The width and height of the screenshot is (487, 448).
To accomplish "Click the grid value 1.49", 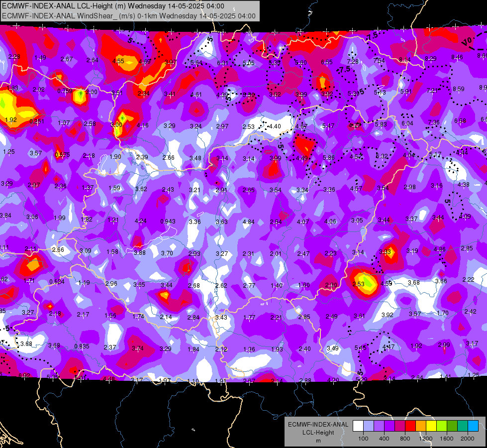I will [40, 58].
